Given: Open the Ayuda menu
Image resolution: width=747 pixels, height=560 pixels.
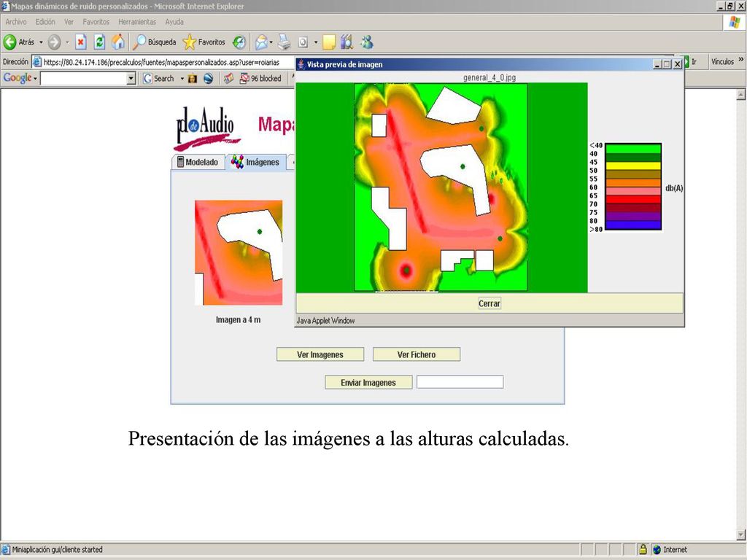Looking at the screenshot, I should (x=174, y=22).
